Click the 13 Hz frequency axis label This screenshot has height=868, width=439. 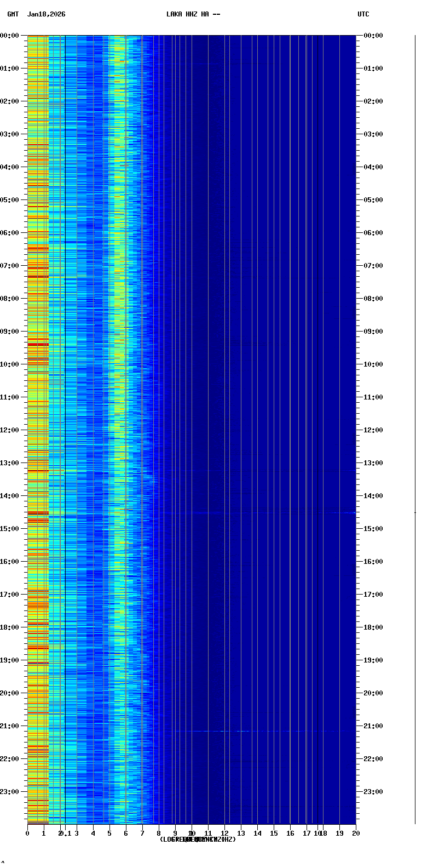(x=241, y=833)
